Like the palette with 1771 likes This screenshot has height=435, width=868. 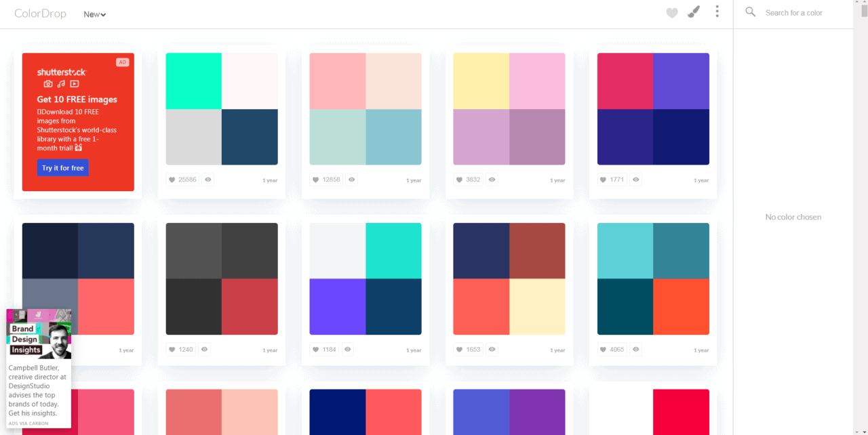click(x=612, y=180)
